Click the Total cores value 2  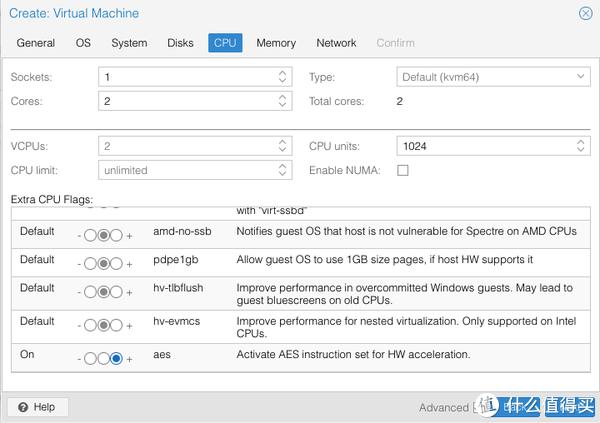[399, 101]
